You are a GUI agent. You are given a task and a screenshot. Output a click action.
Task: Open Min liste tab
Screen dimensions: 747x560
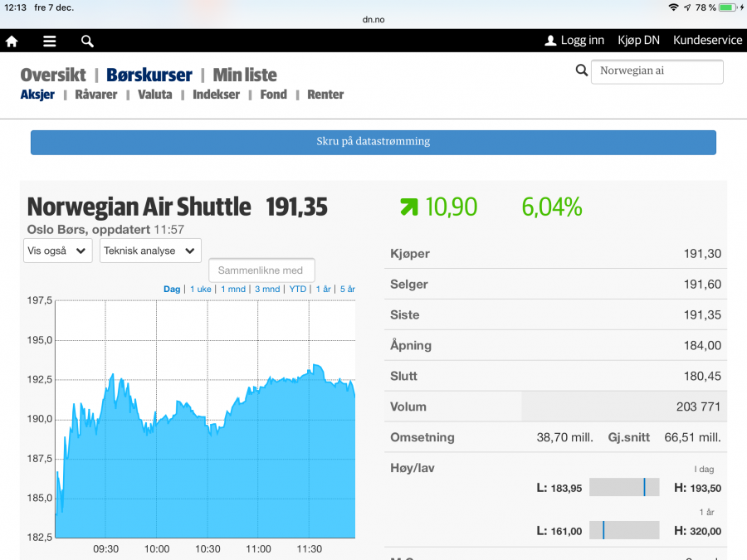coord(245,75)
